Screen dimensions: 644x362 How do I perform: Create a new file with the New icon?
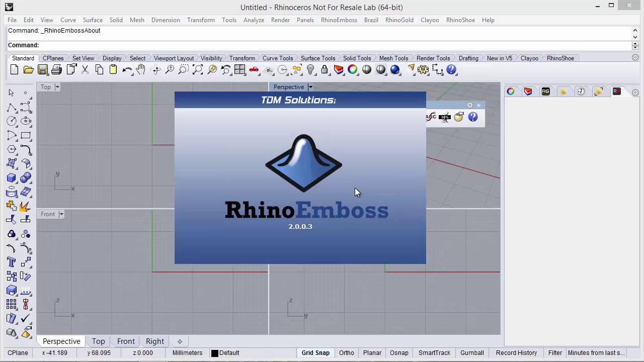click(x=14, y=70)
